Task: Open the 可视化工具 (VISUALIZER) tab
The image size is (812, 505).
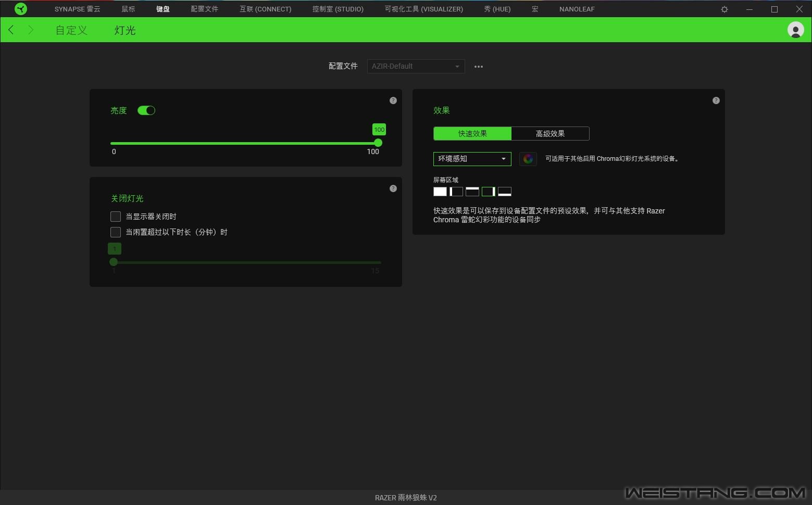Action: (x=424, y=9)
